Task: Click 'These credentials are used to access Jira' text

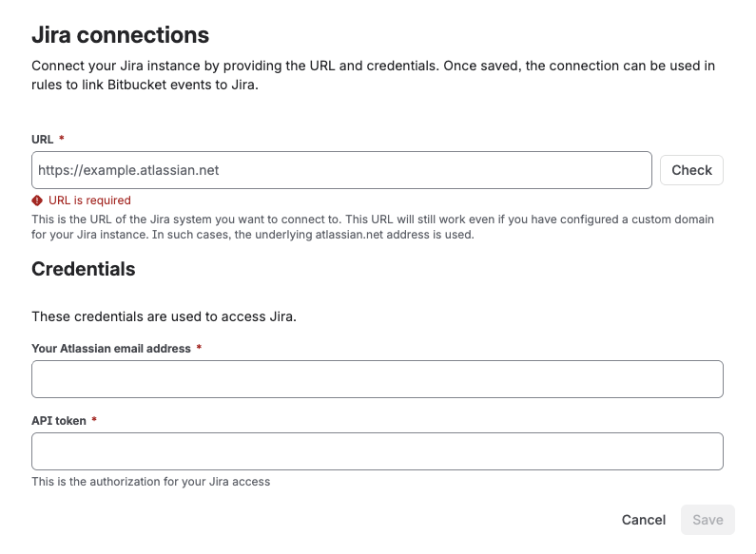Action: pos(164,316)
